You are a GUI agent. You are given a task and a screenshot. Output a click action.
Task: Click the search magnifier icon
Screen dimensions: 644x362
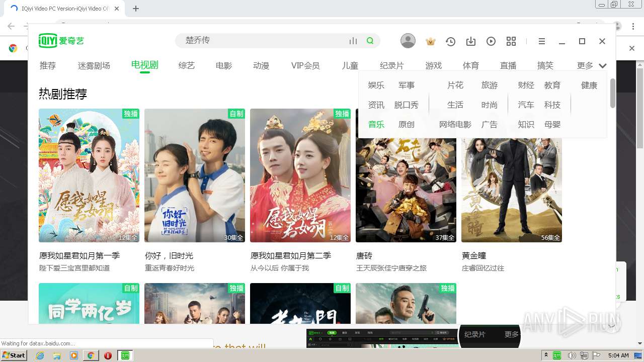click(x=370, y=41)
